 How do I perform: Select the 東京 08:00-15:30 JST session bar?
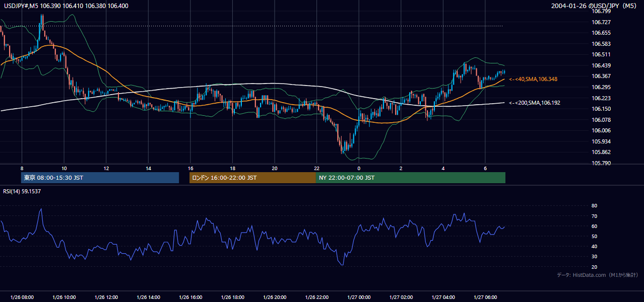(x=100, y=178)
